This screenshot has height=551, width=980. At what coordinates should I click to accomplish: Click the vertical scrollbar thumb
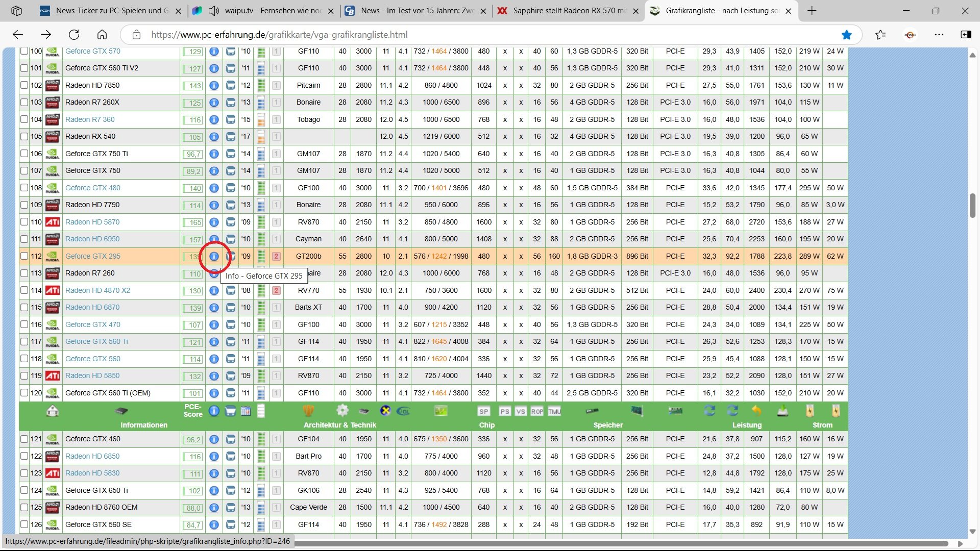972,205
